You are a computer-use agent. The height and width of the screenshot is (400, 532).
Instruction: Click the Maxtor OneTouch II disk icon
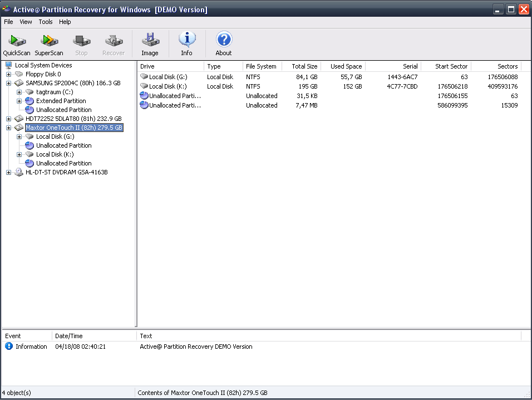point(19,128)
